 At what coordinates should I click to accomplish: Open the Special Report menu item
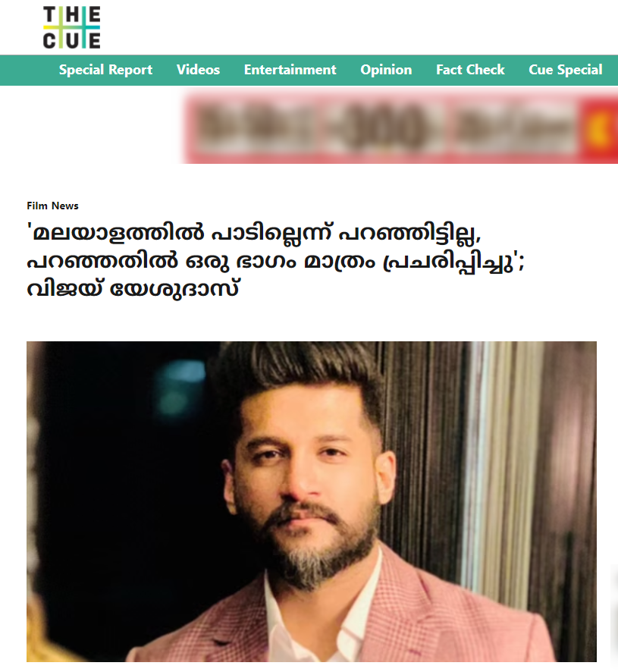coord(105,70)
